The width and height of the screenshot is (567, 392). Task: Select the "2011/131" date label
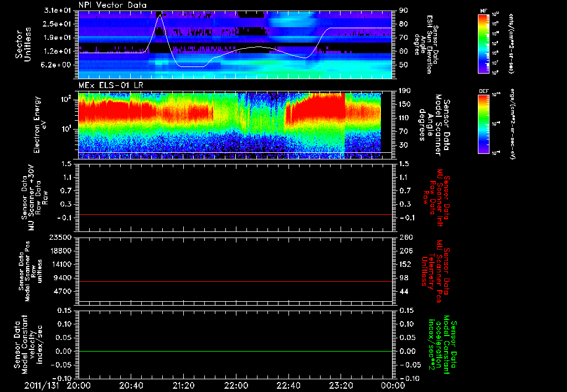pyautogui.click(x=42, y=385)
